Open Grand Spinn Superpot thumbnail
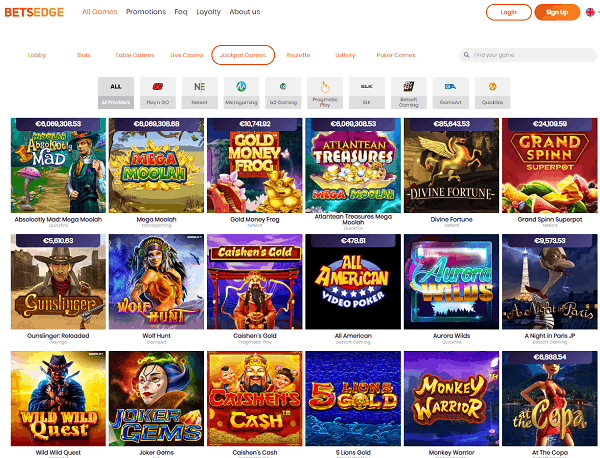The width and height of the screenshot is (600, 458). point(549,165)
